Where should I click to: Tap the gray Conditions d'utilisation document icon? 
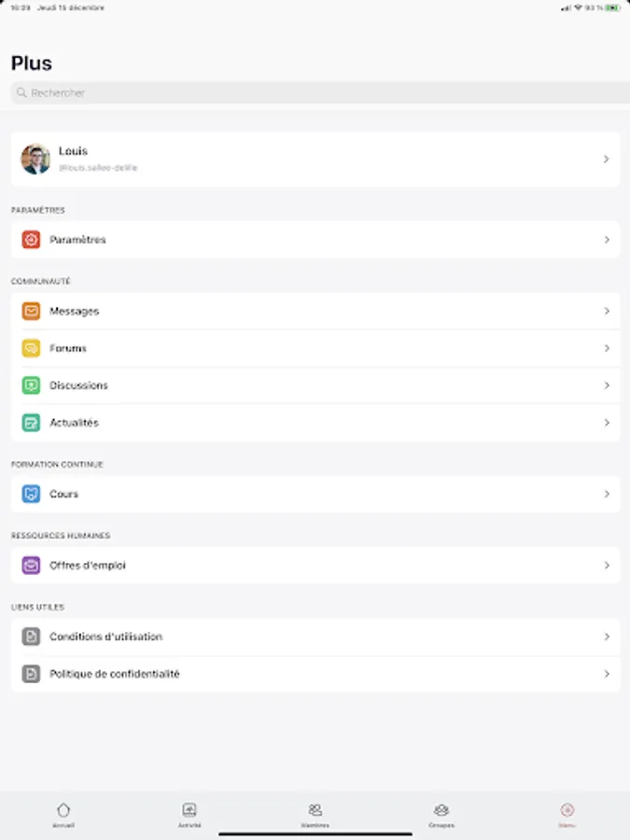(x=31, y=637)
